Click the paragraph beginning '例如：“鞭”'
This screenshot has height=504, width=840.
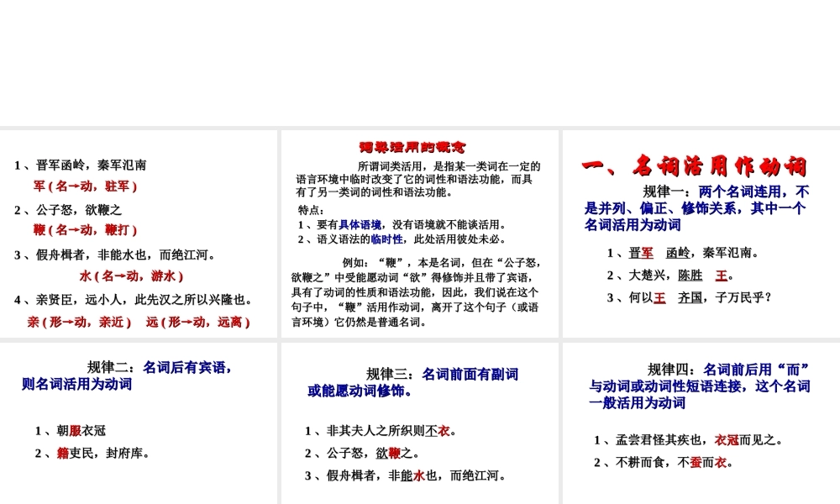[x=416, y=292]
